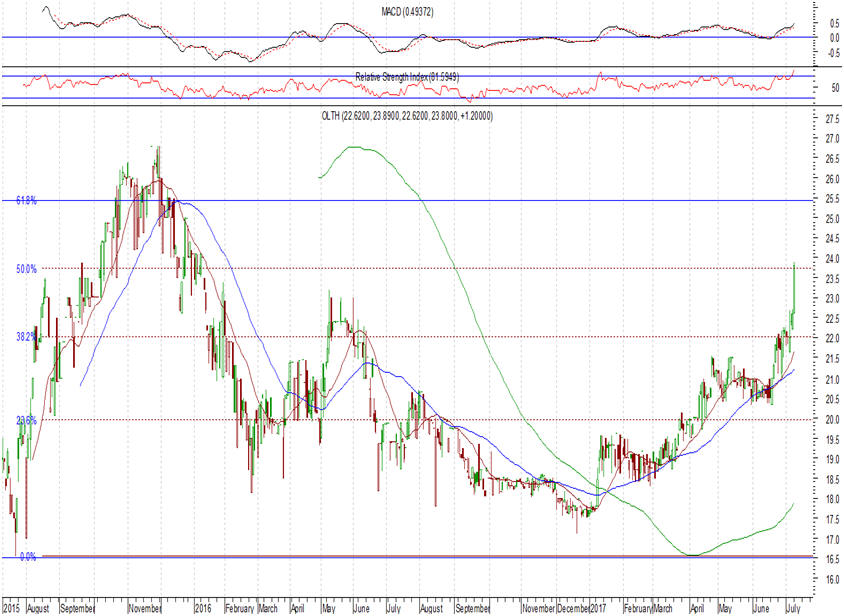This screenshot has height=616, width=844.
Task: Select the December label on the date axis
Action: pos(574,607)
